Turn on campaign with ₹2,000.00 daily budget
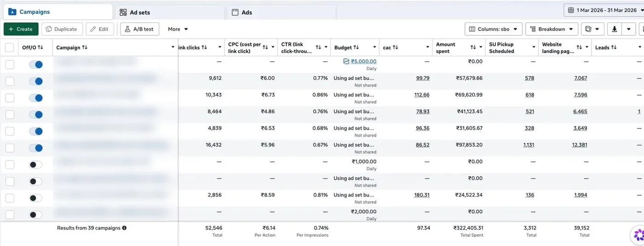Screen dimensions: 644x246 [35, 215]
